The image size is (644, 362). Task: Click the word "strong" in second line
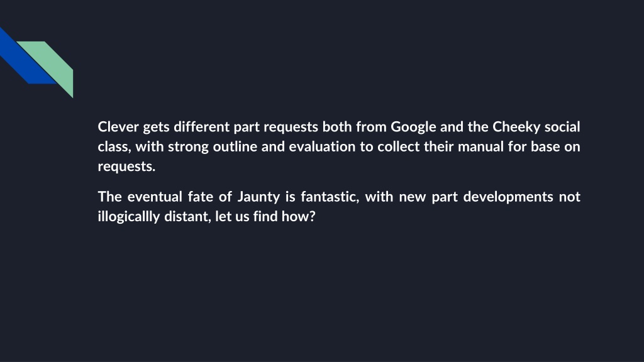188,147
